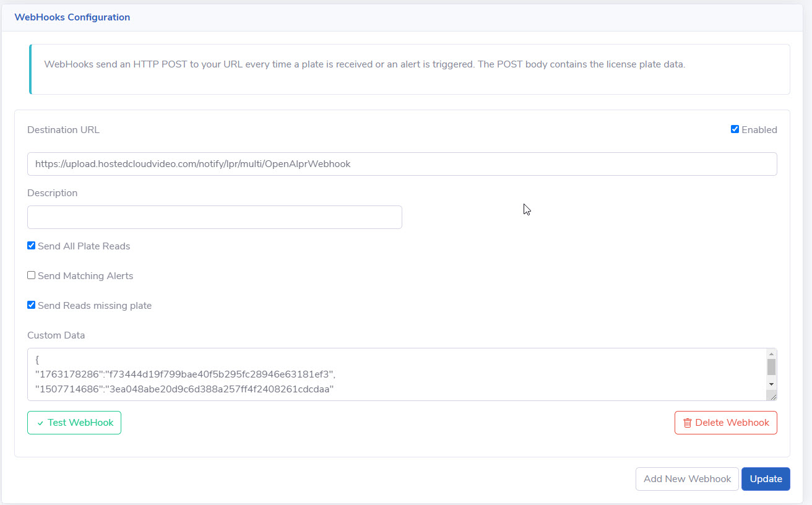Screen dimensions: 812x505
Task: Enable the Send Matching Alerts checkbox
Action: tap(32, 275)
